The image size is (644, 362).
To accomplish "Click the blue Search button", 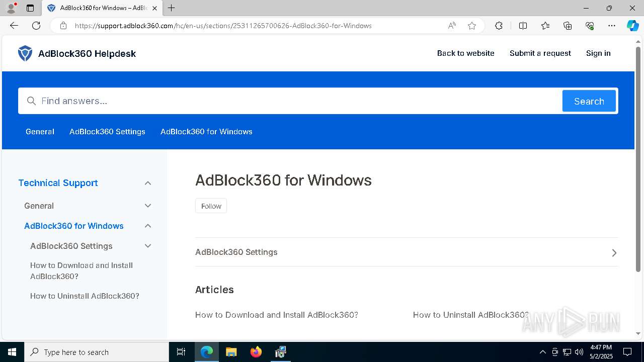I will click(x=589, y=101).
